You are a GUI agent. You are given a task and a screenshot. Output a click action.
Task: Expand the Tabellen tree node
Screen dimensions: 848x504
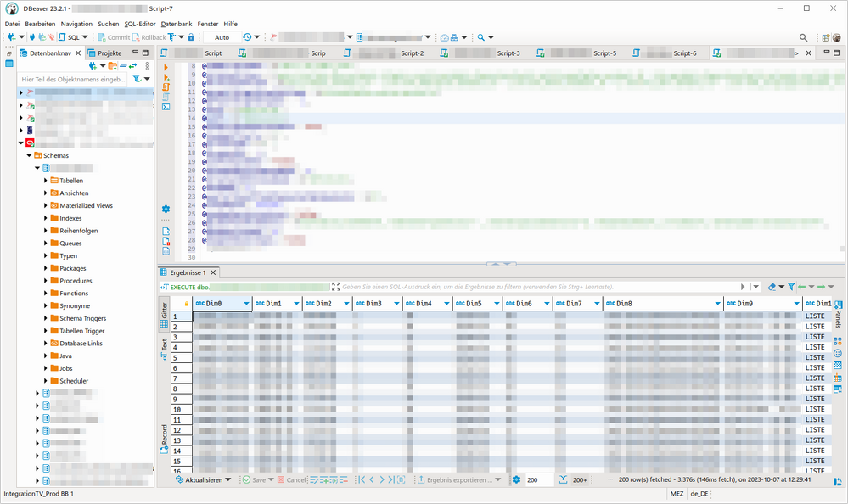[46, 181]
